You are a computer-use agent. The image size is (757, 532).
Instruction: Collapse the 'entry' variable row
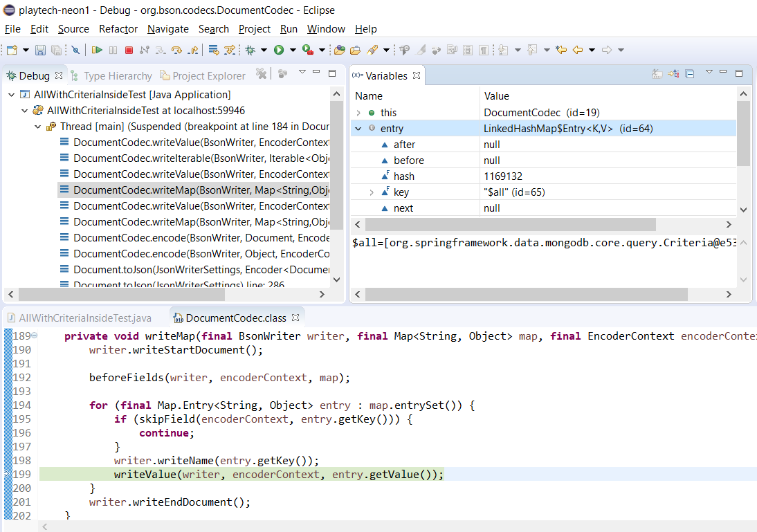tap(358, 128)
